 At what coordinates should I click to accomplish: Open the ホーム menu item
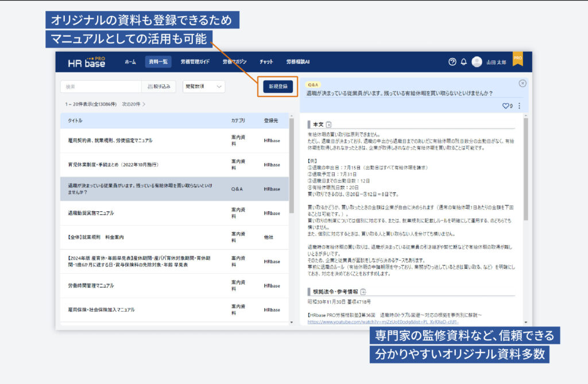[130, 62]
